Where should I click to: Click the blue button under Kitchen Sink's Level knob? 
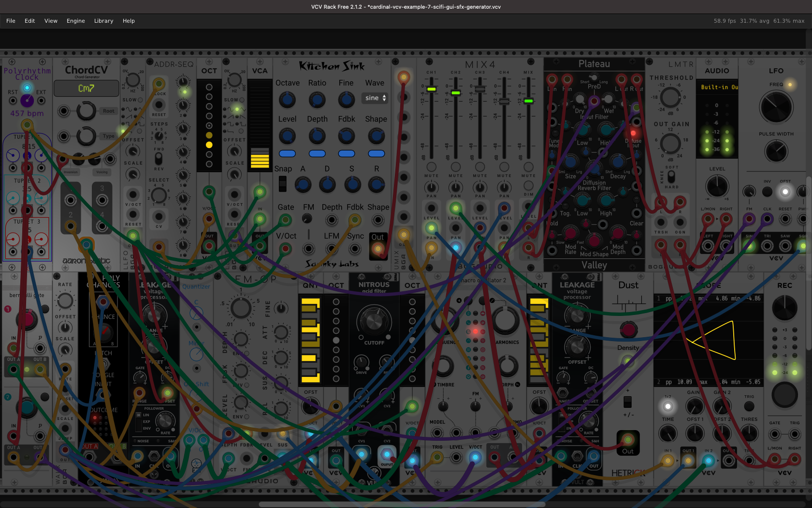287,153
